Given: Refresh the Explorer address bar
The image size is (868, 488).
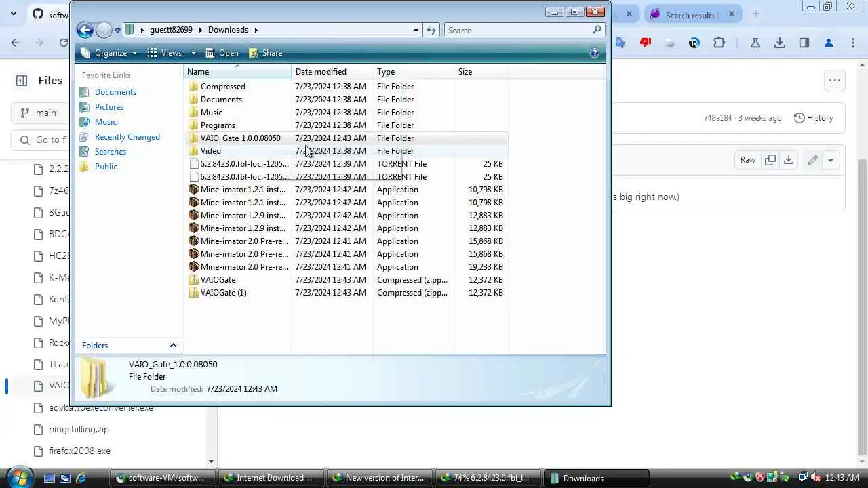Looking at the screenshot, I should 431,30.
